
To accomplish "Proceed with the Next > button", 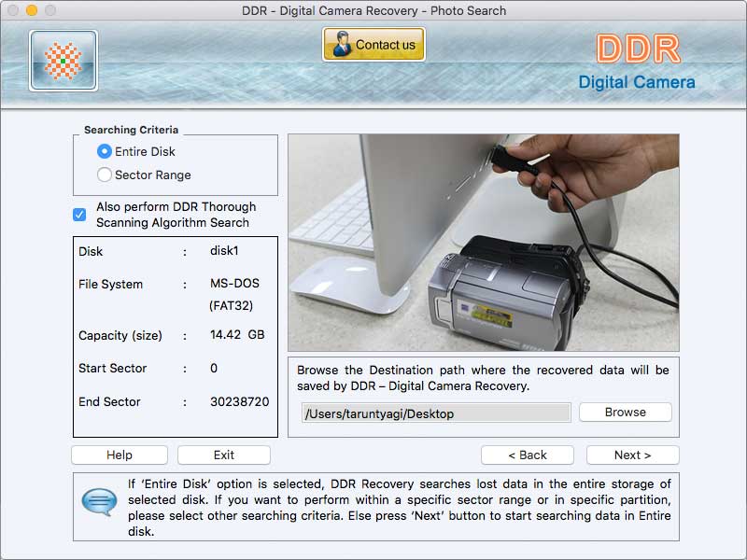I will (633, 455).
